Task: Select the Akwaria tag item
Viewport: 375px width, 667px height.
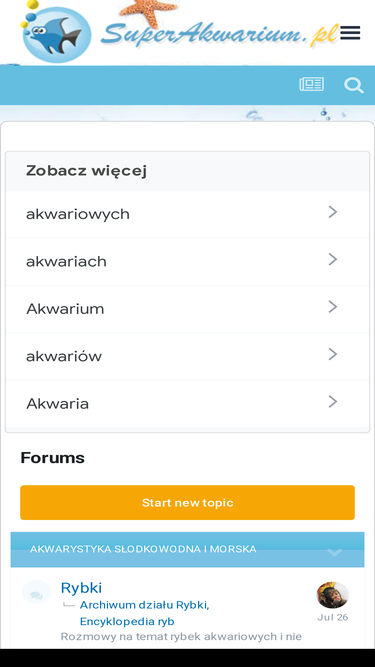Action: click(188, 404)
